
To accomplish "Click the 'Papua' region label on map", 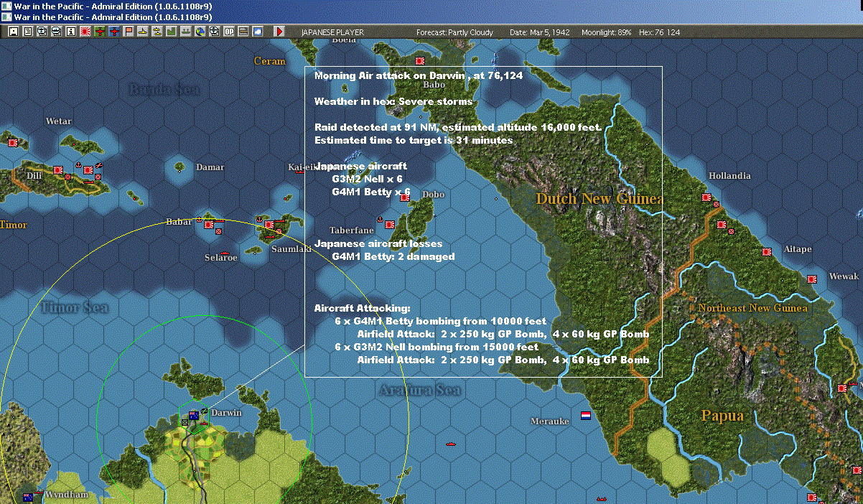I will click(722, 416).
